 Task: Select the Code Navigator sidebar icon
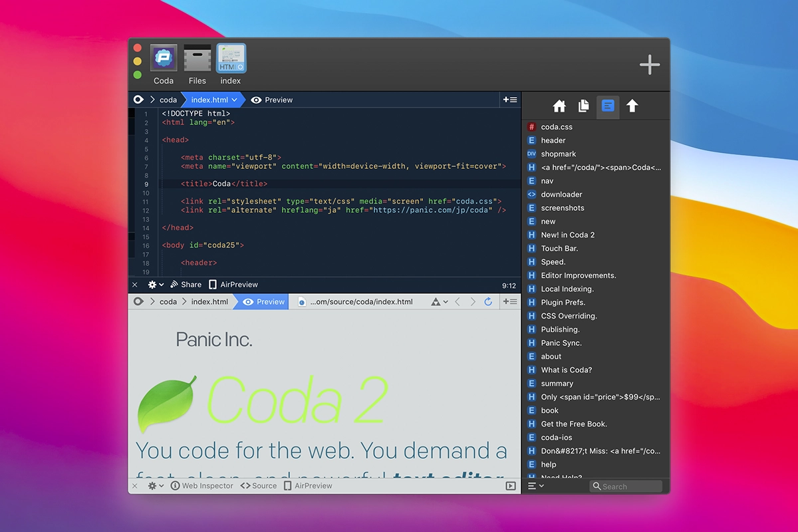(x=608, y=106)
